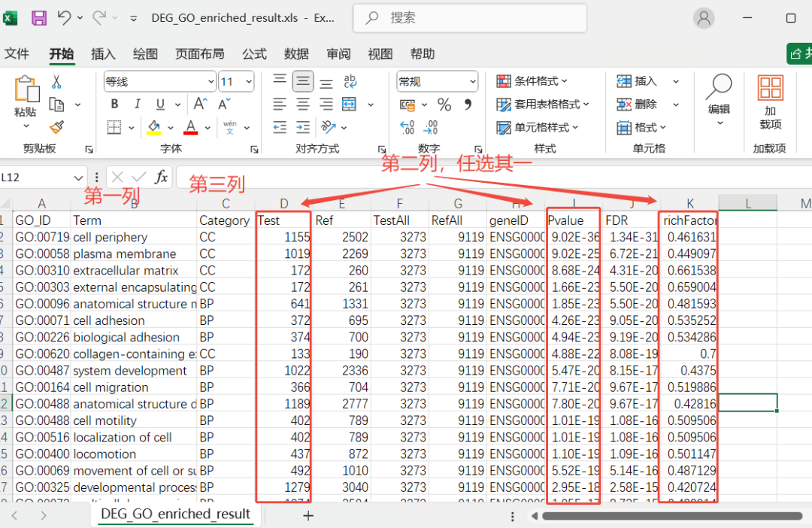Open the 数据 ribbon tab
The width and height of the screenshot is (812, 528).
[x=296, y=54]
